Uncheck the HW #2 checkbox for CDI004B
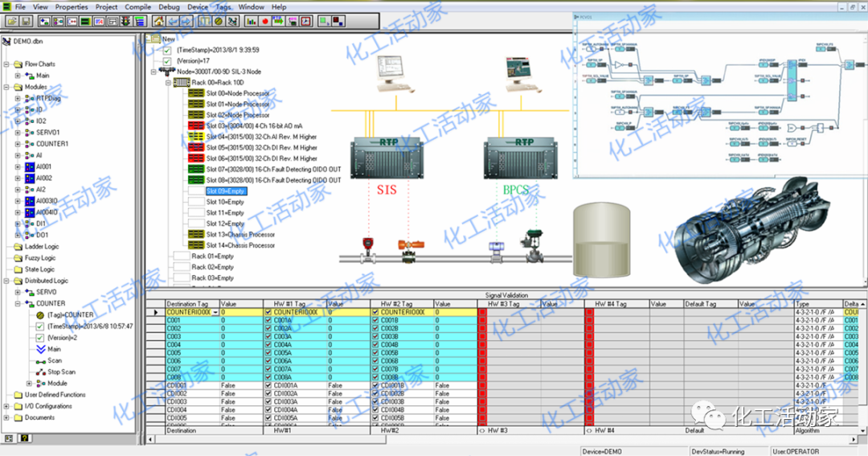This screenshot has height=456, width=868. [375, 410]
